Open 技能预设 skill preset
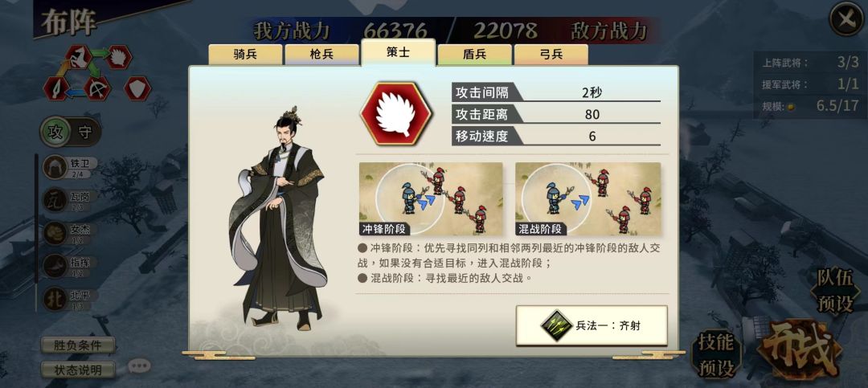 tap(716, 353)
